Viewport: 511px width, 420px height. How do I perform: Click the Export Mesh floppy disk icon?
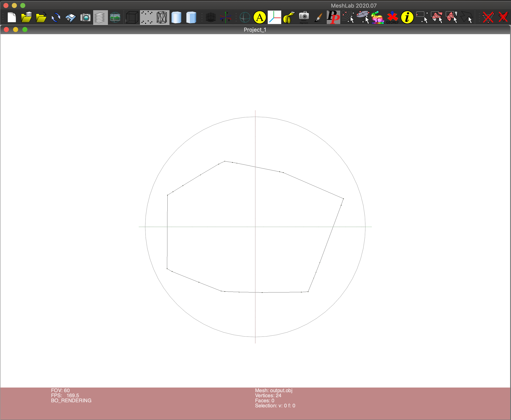point(71,17)
